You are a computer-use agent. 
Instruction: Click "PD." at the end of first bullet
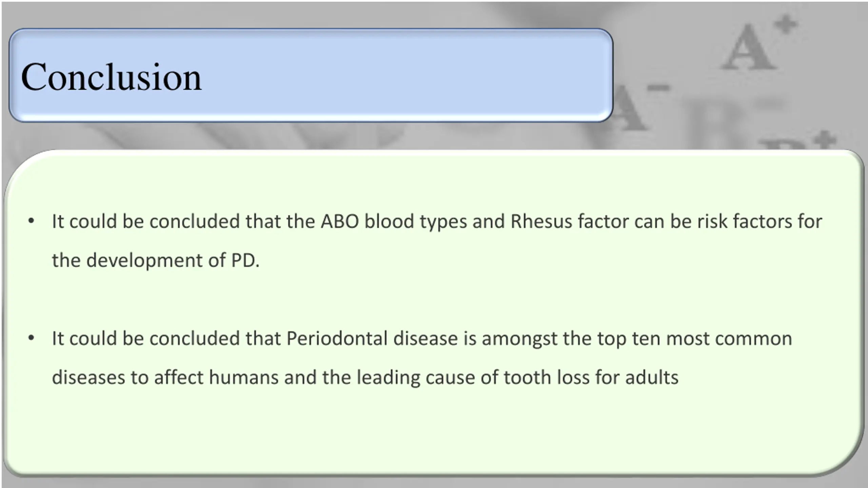coord(245,260)
